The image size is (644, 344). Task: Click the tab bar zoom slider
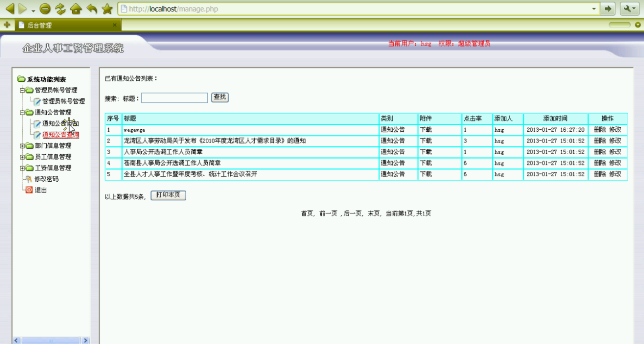tap(620, 25)
